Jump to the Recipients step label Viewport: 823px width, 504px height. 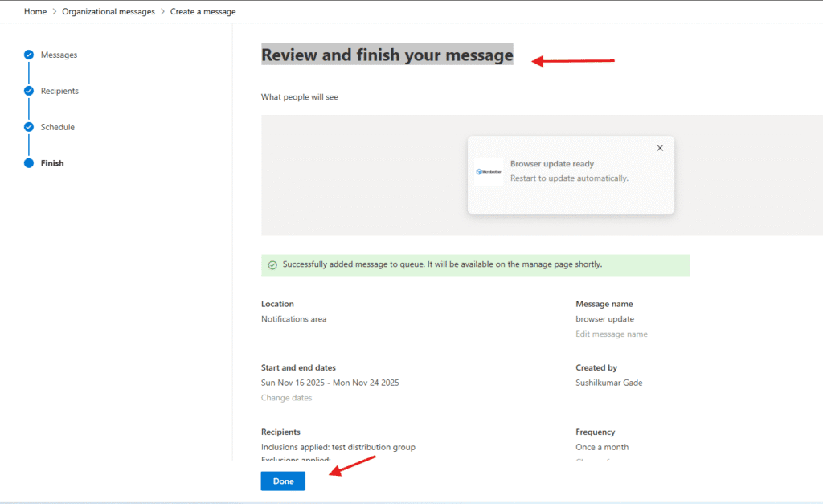60,91
